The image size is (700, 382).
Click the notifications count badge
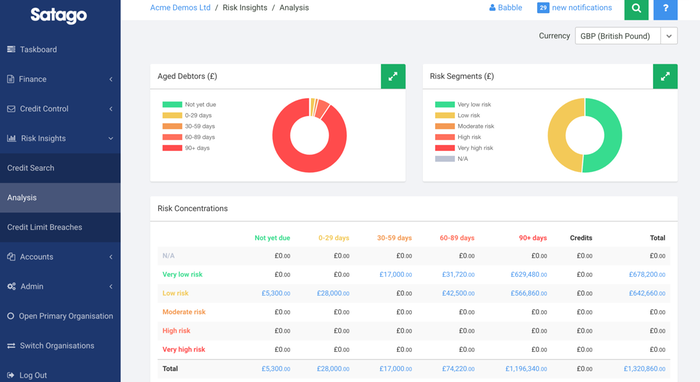[x=543, y=8]
